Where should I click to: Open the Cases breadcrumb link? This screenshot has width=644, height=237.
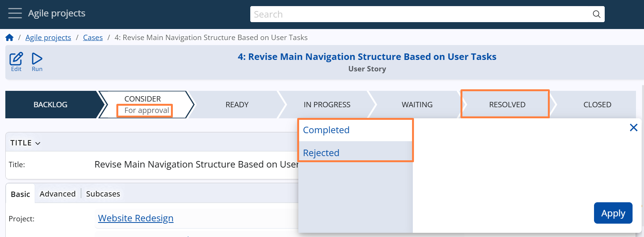93,37
